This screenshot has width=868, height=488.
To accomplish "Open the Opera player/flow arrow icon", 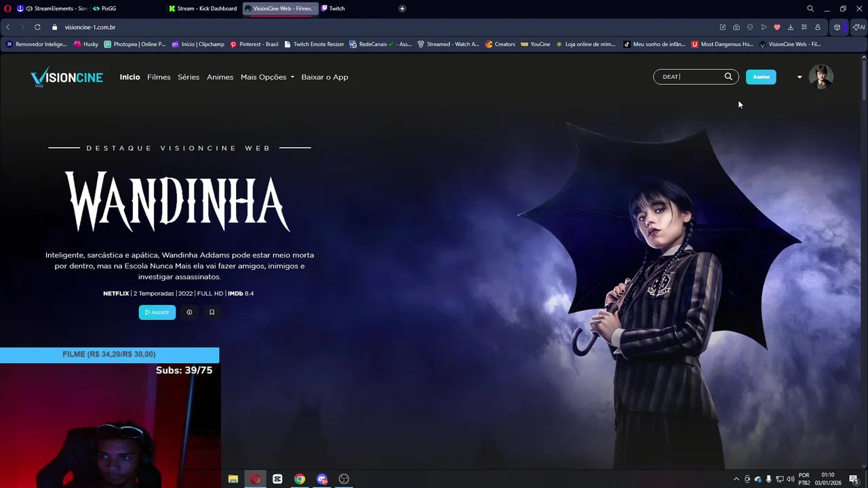I will pyautogui.click(x=764, y=27).
